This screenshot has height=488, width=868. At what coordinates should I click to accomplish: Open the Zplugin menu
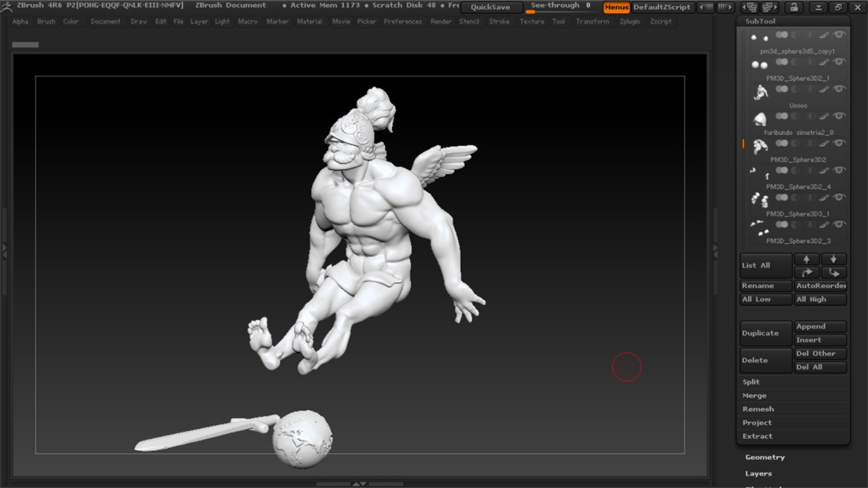pyautogui.click(x=629, y=22)
